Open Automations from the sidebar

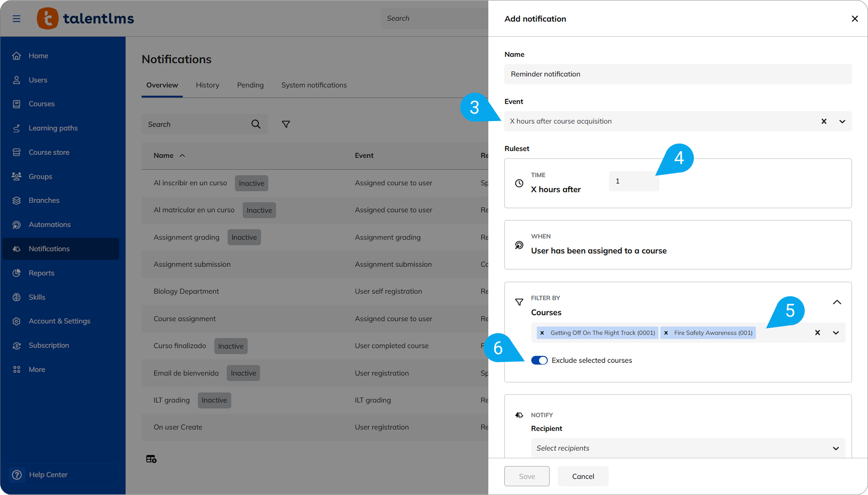(49, 224)
